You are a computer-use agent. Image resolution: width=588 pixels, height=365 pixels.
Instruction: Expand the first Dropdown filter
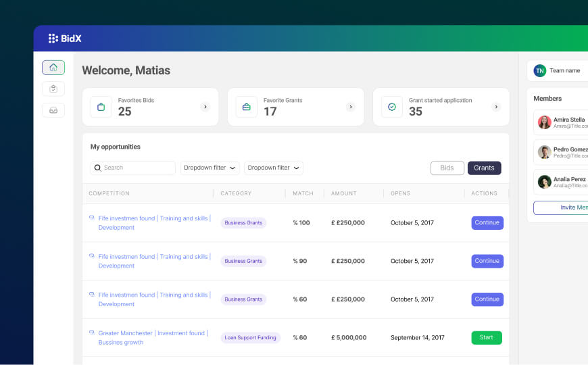click(x=210, y=168)
